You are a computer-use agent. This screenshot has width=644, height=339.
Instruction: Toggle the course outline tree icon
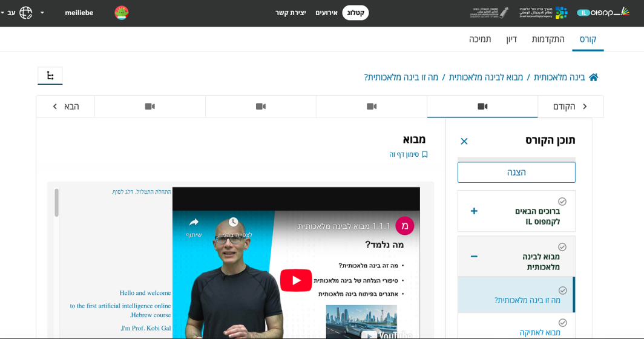click(x=50, y=76)
